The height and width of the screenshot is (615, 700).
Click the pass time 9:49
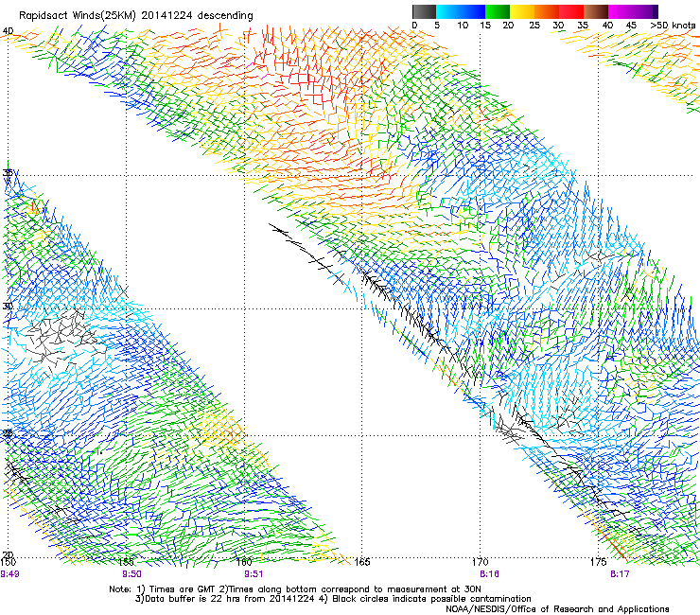(x=9, y=574)
